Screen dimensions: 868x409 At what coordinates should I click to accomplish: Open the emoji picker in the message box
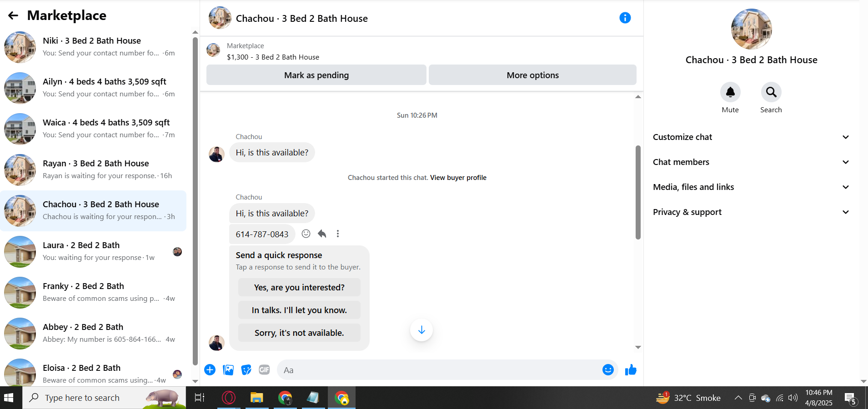pyautogui.click(x=608, y=370)
